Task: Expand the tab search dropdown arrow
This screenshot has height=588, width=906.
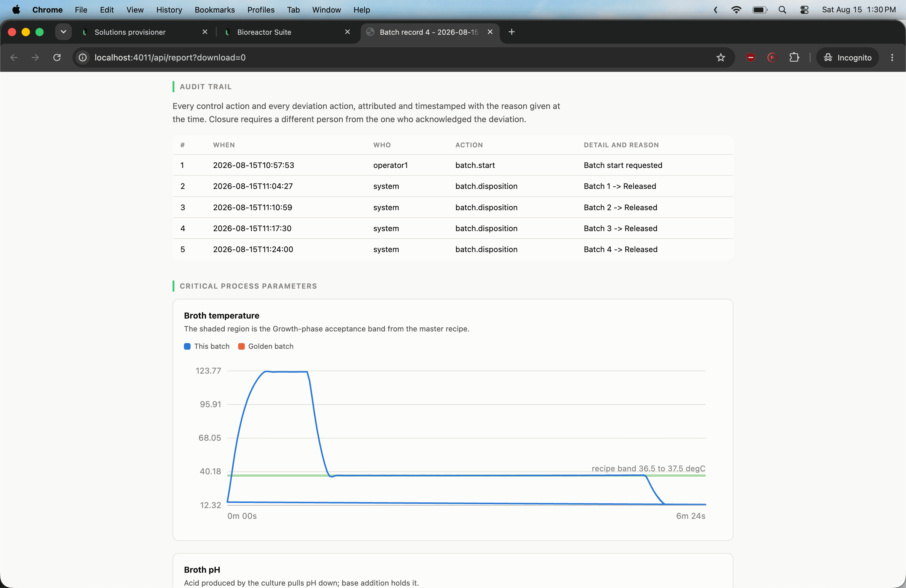Action: tap(64, 32)
